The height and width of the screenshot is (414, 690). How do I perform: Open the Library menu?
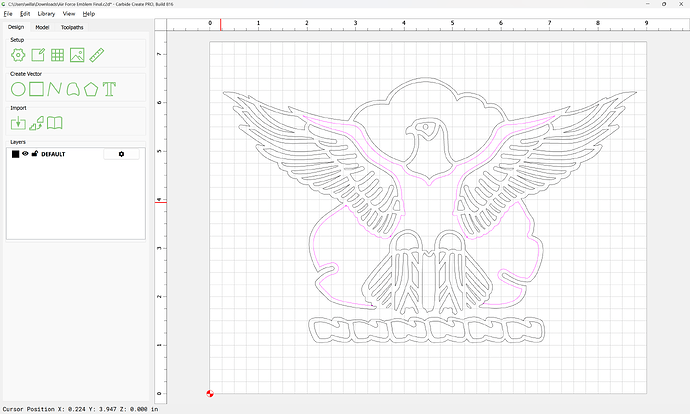[46, 14]
